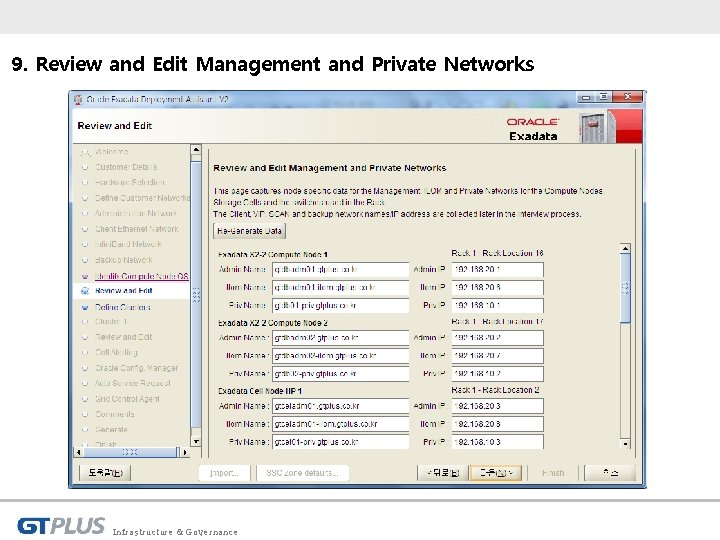Click Compute Node 2 Admin IP field

pos(498,338)
